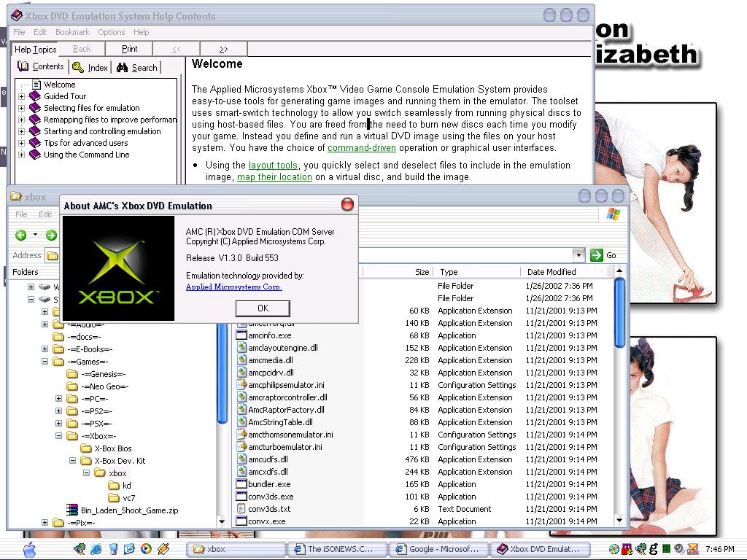Open the Applied Microsystems Corp. link
Image resolution: width=747 pixels, height=560 pixels.
point(234,287)
